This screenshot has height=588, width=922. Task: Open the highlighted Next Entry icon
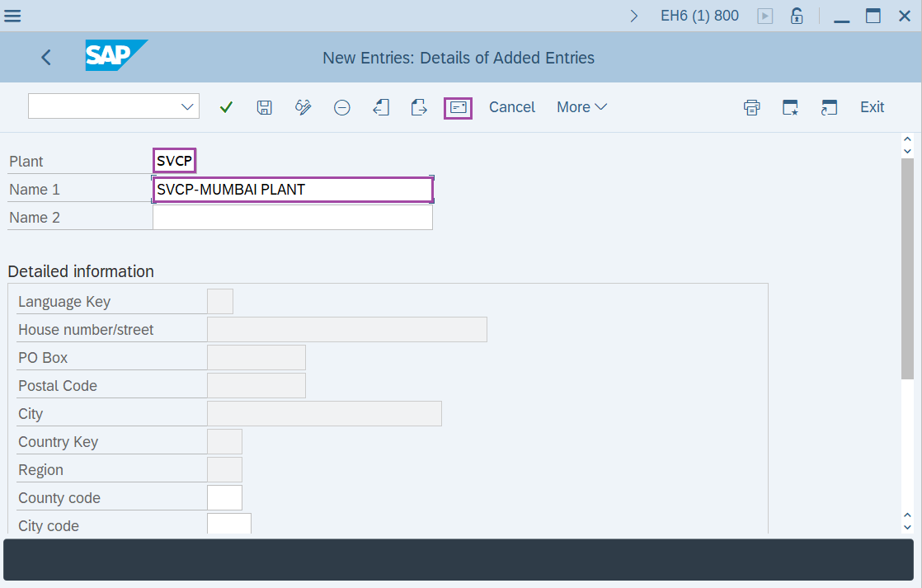tap(459, 107)
